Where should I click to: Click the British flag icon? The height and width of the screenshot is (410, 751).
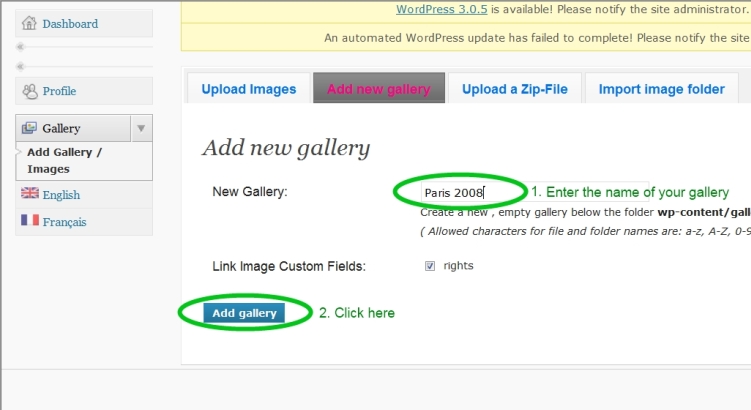pyautogui.click(x=30, y=193)
